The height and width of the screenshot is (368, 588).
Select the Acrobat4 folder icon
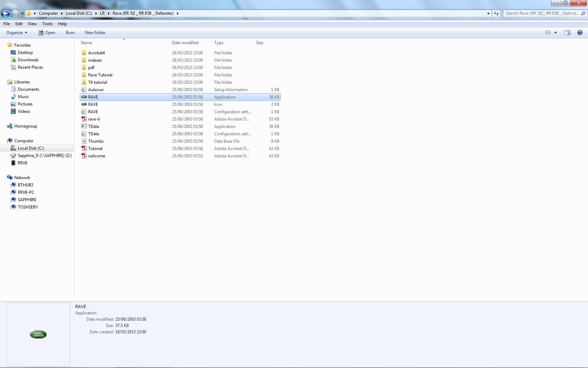pyautogui.click(x=84, y=53)
